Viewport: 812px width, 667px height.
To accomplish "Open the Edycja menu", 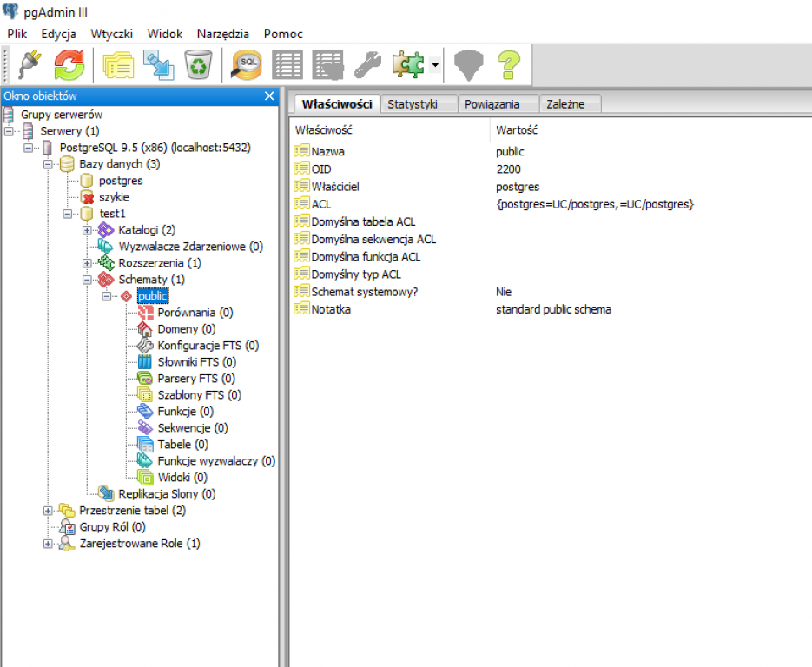I will click(58, 34).
